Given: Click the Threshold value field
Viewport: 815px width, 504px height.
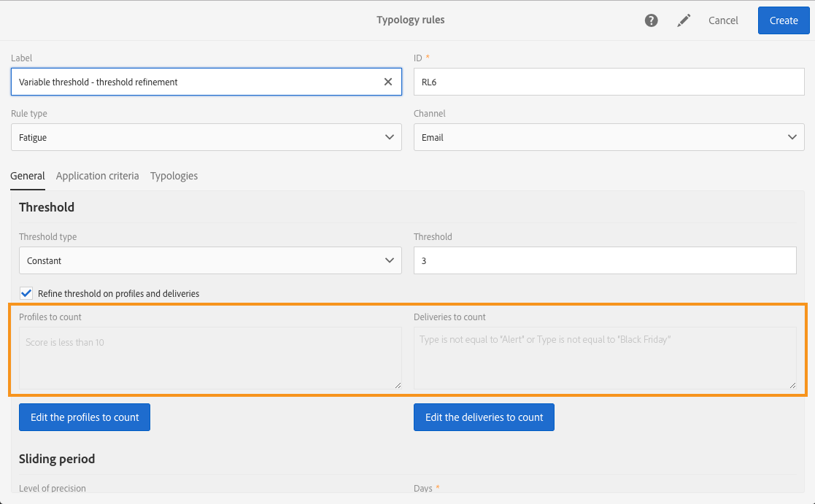Looking at the screenshot, I should (x=605, y=260).
